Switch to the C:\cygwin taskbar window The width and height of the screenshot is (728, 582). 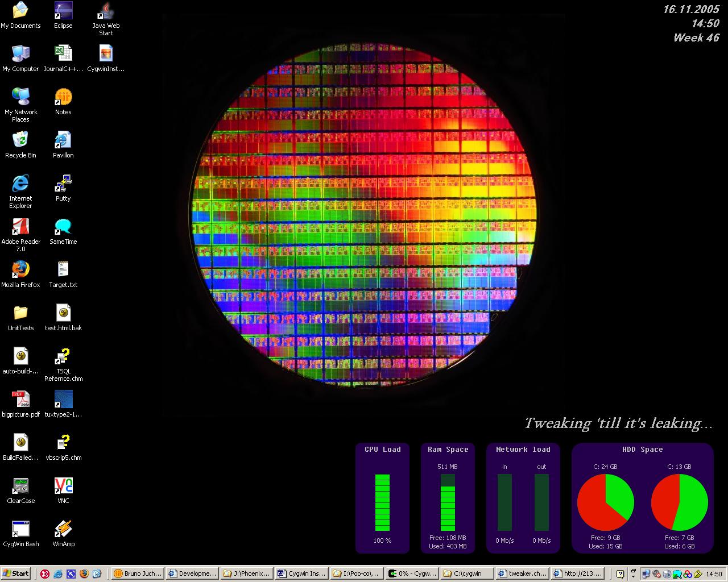pos(466,573)
